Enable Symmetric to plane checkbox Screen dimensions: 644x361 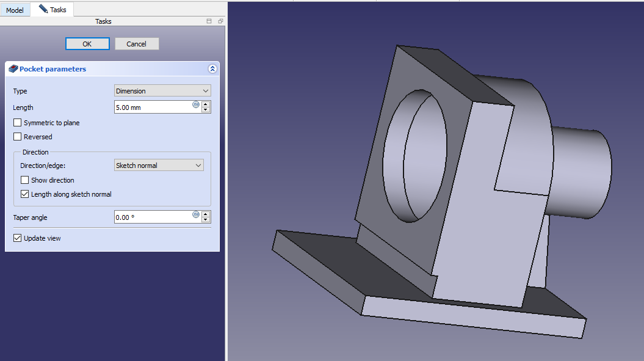(18, 123)
